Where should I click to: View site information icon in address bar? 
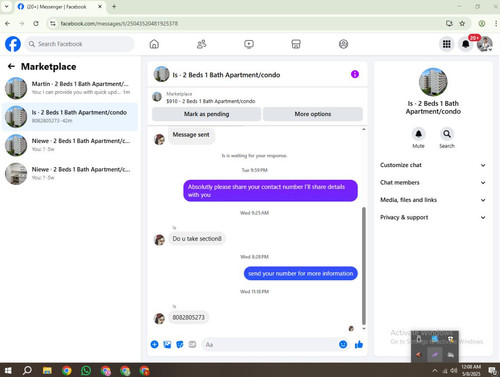coord(52,23)
